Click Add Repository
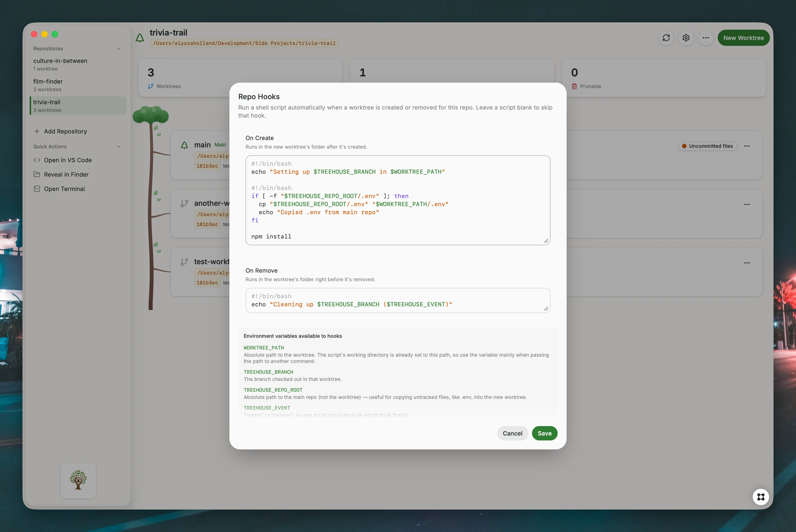Image resolution: width=796 pixels, height=532 pixels. [65, 131]
